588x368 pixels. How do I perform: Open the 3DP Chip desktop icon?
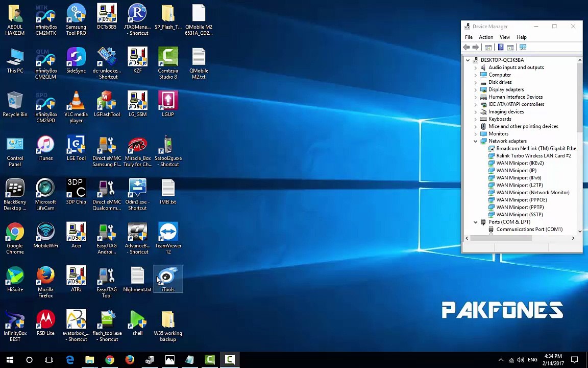pos(76,191)
